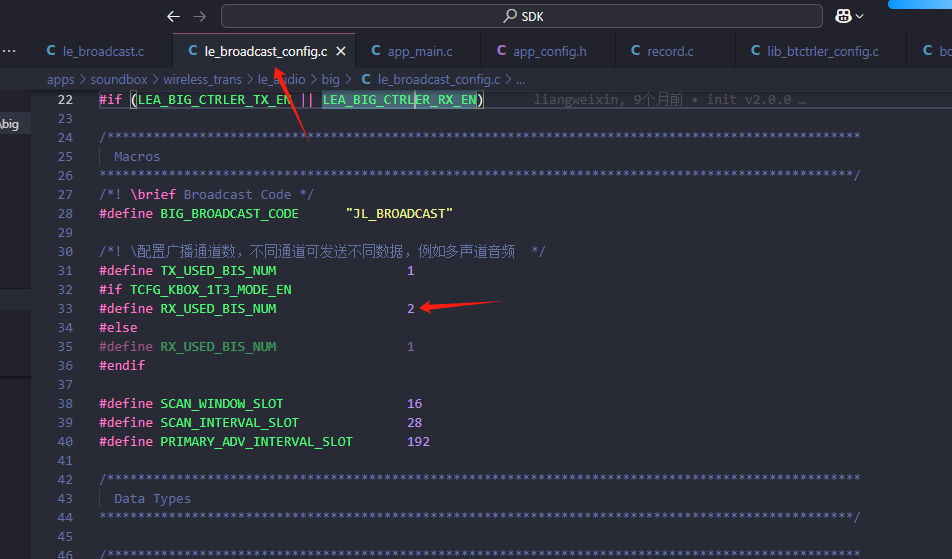Click the C file icon on record.c tab
952x559 pixels.
click(636, 51)
